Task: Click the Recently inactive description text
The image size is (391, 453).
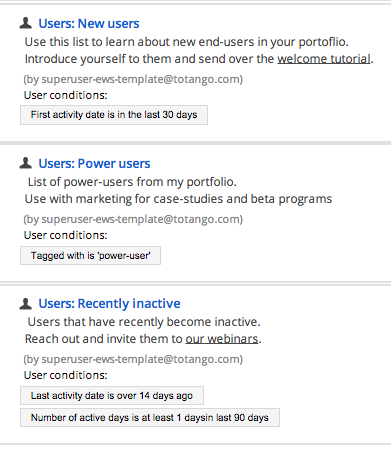Action: [143, 330]
